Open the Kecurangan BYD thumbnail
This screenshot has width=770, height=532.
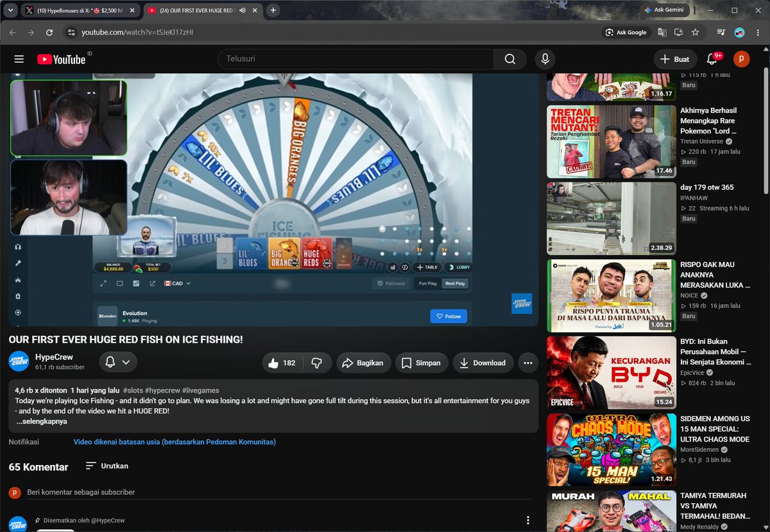[x=612, y=373]
